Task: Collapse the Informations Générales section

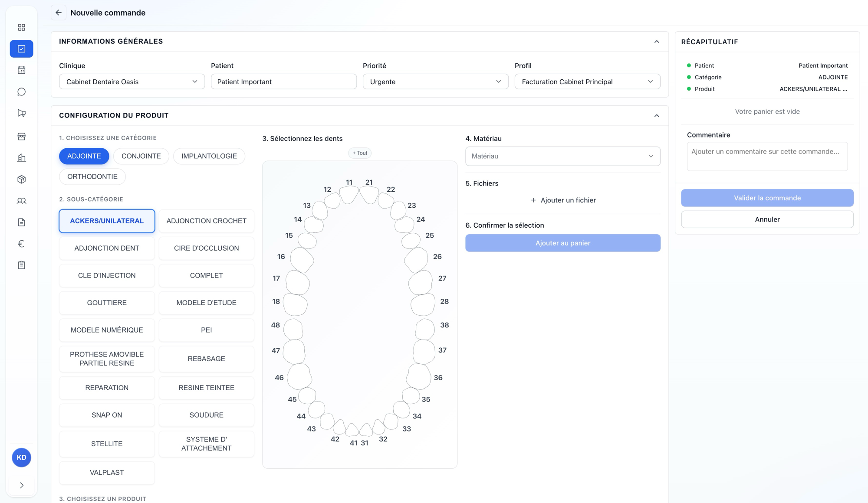Action: coord(657,42)
